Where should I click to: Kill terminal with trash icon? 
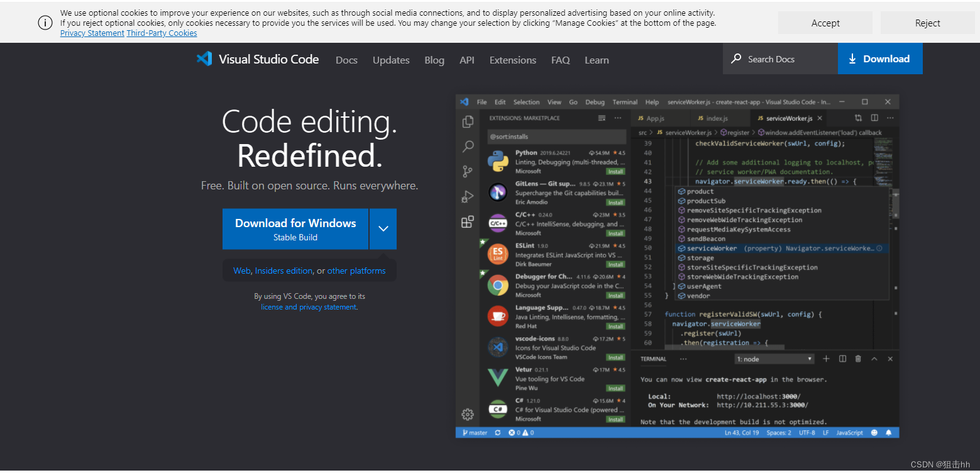point(858,359)
